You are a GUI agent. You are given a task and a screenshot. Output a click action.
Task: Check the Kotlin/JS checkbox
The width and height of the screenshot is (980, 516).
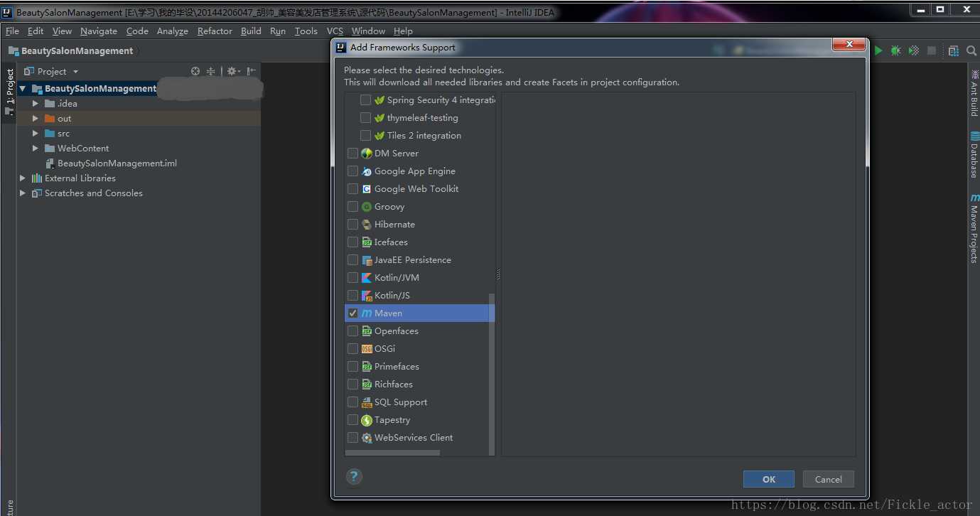coord(352,295)
